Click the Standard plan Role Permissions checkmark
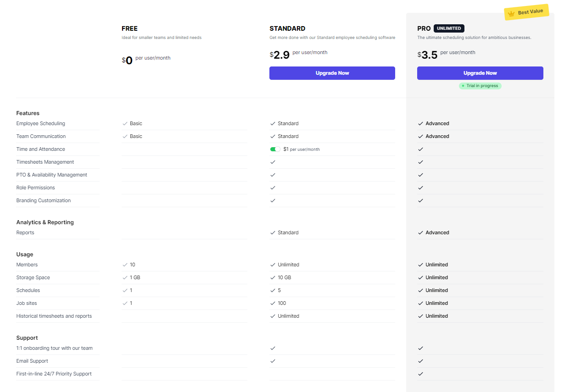 (273, 188)
